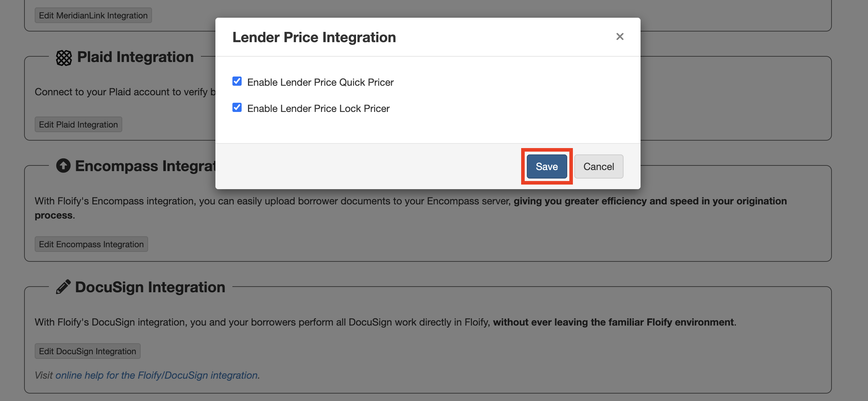The image size is (868, 401).
Task: Toggle the Enable Lender Price Quick Pricer checkbox
Action: (237, 81)
